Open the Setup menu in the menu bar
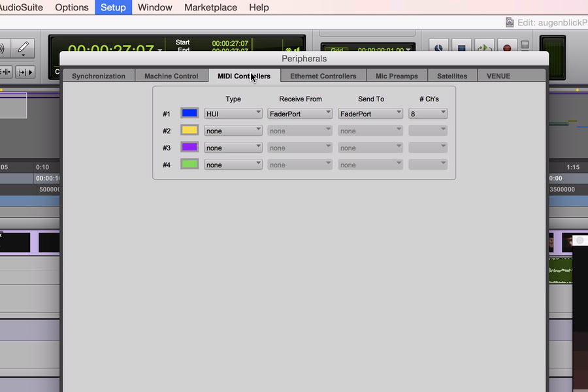The height and width of the screenshot is (392, 588). pyautogui.click(x=113, y=7)
